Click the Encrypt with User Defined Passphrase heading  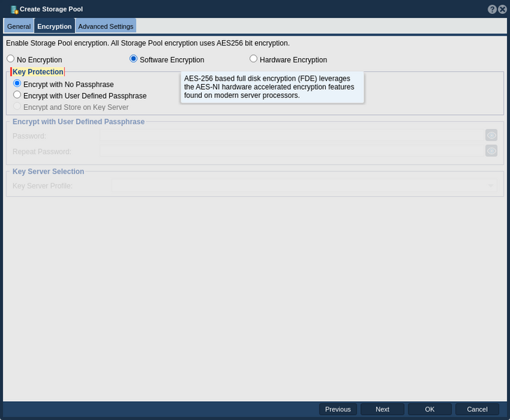pyautogui.click(x=78, y=122)
